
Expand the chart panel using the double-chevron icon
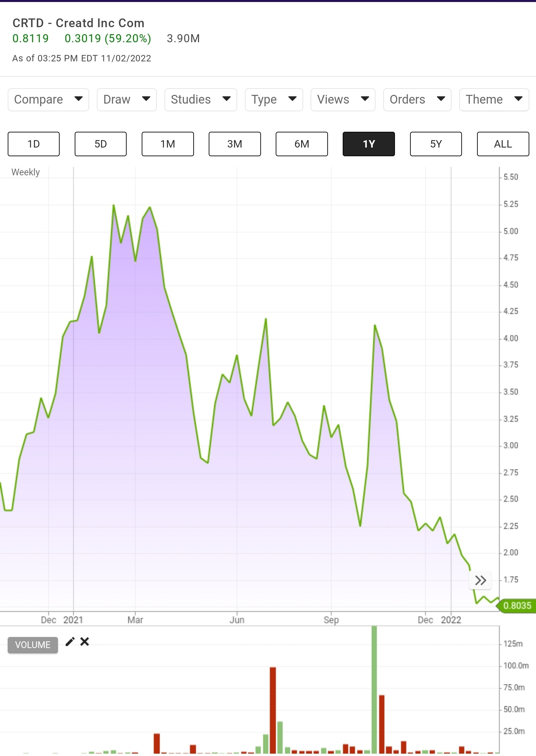click(x=480, y=580)
